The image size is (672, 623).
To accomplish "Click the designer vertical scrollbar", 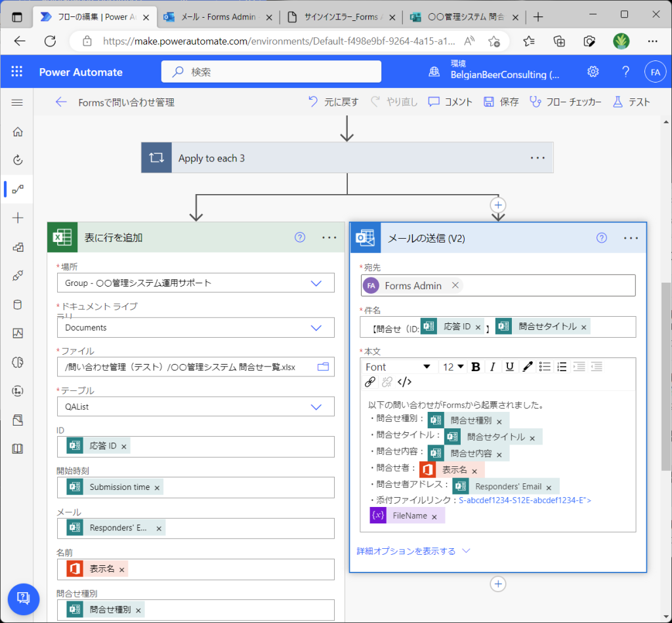I will [667, 377].
